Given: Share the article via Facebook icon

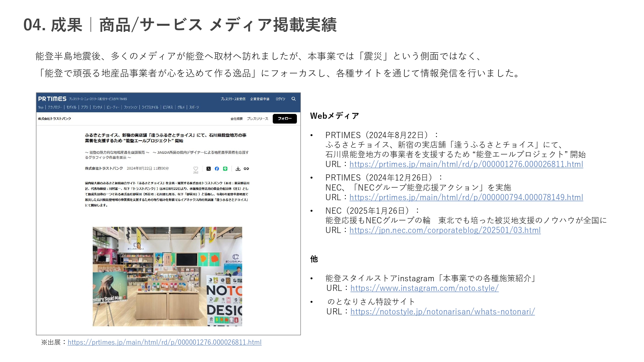Looking at the screenshot, I should click(x=217, y=169).
